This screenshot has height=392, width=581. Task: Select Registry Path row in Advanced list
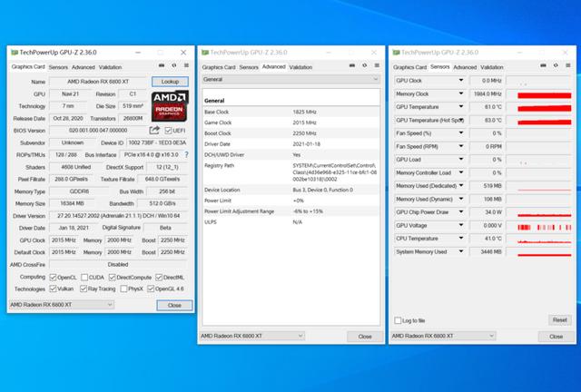tap(290, 172)
